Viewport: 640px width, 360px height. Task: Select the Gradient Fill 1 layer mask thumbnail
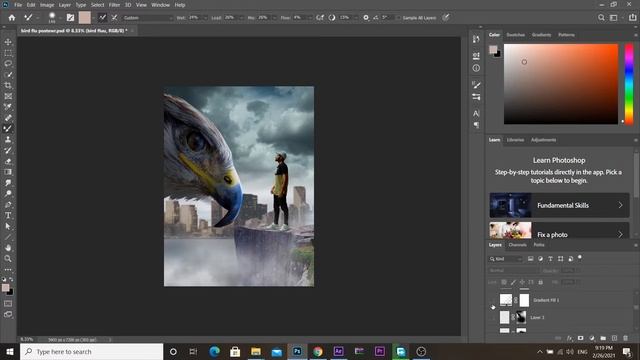524,300
